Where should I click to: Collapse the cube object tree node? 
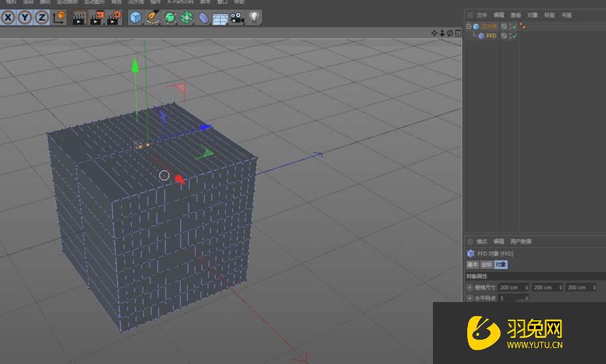[x=469, y=27]
